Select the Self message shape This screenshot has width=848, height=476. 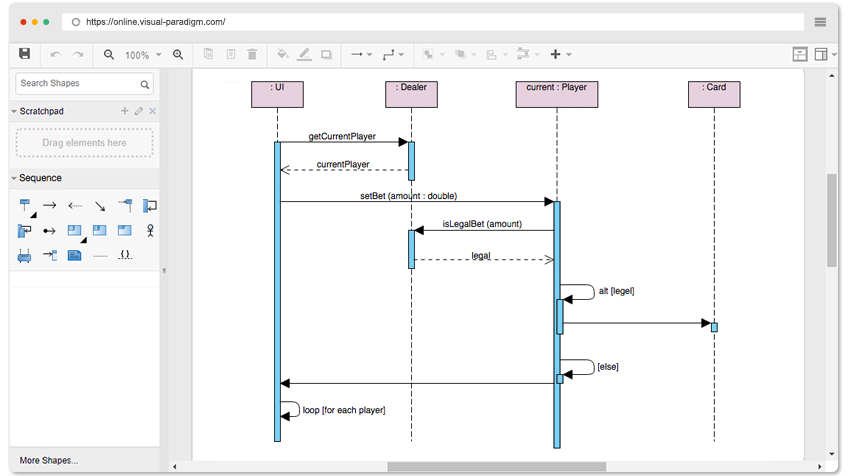[x=150, y=206]
